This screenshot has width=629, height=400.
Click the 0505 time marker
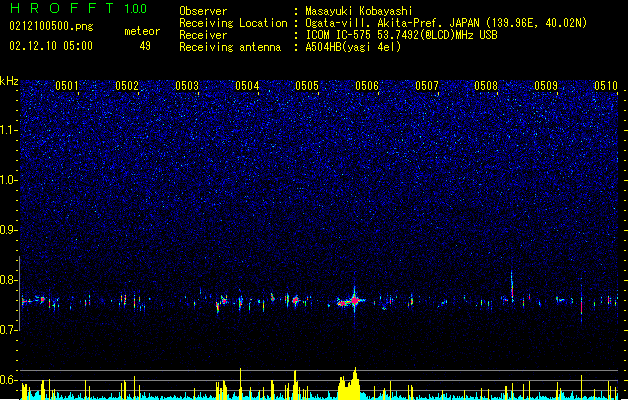point(307,86)
